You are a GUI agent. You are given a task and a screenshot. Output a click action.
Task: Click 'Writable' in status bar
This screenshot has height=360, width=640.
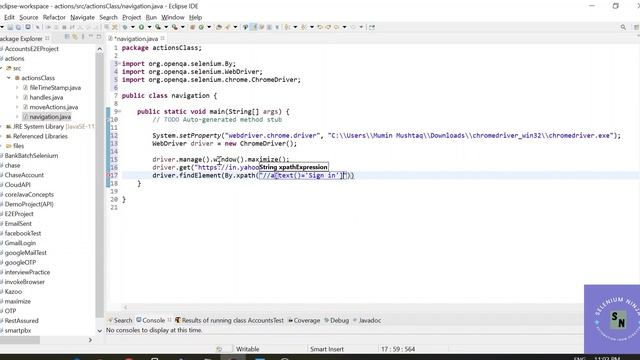point(247,349)
